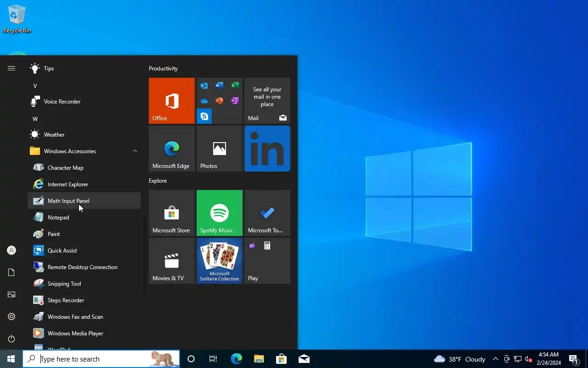
Task: Open the Office apps folder tile with Skype
Action: click(x=220, y=101)
